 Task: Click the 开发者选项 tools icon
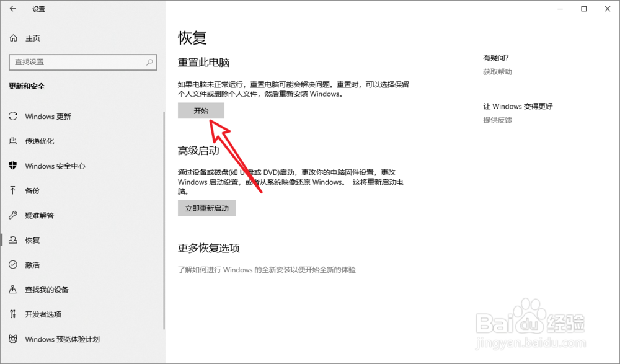(13, 314)
